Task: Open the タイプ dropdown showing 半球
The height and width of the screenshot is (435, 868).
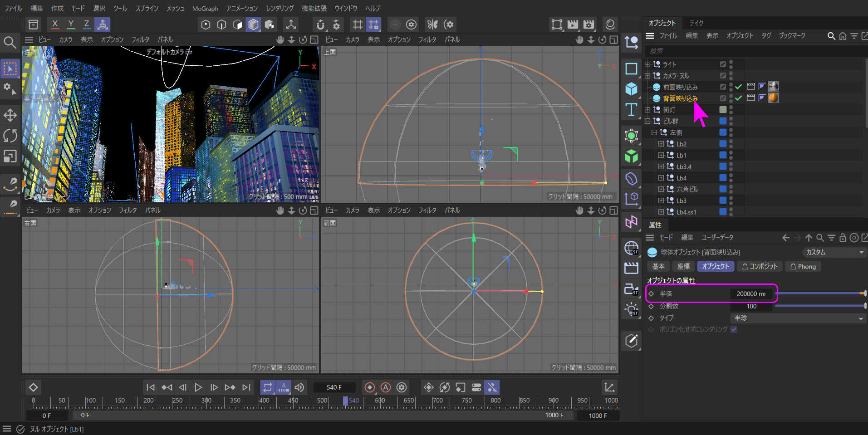Action: (x=797, y=318)
